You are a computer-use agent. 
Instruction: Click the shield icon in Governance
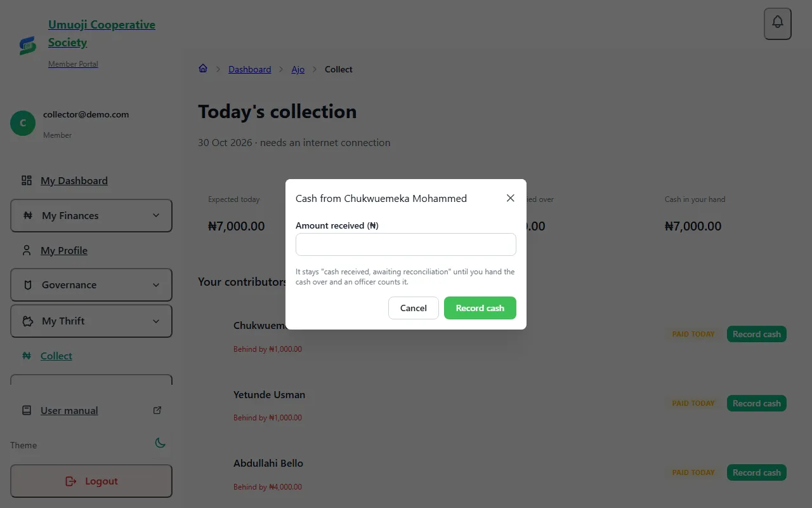click(28, 285)
